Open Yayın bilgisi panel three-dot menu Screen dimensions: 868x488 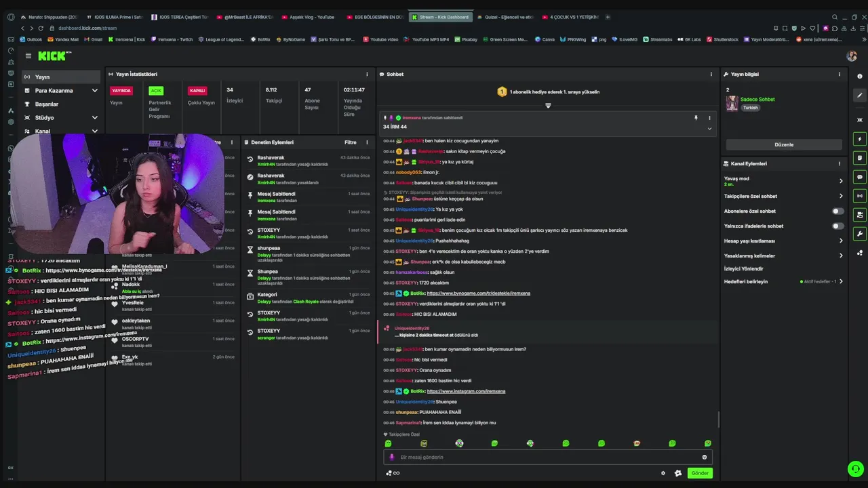tap(840, 74)
